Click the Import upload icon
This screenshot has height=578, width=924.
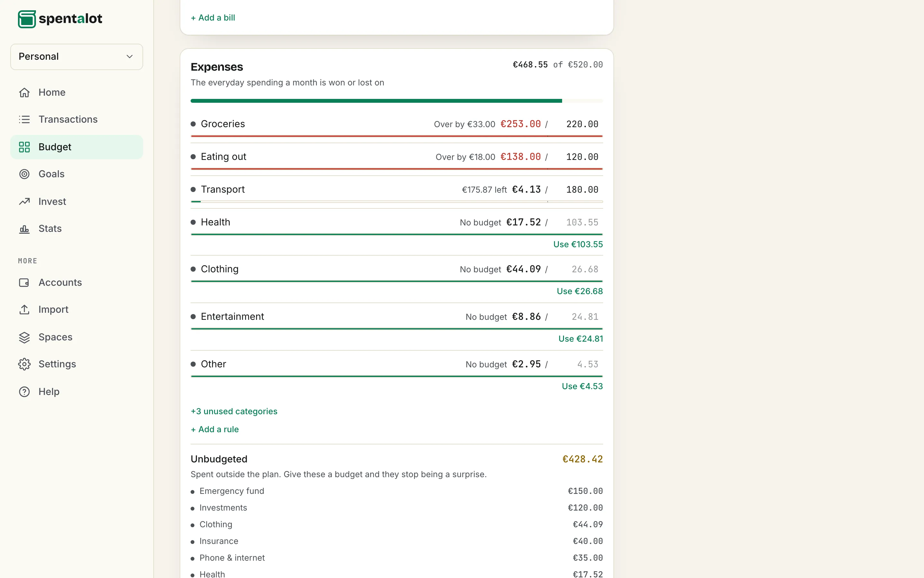24,310
